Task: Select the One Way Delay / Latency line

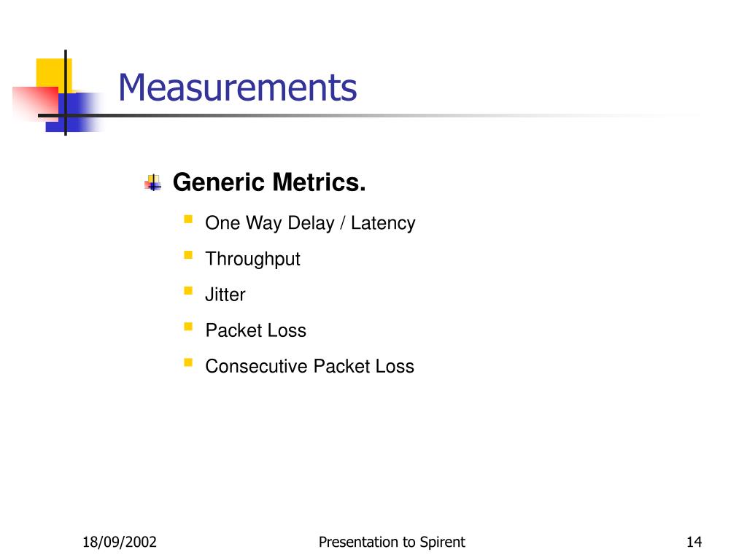Action: [x=310, y=223]
